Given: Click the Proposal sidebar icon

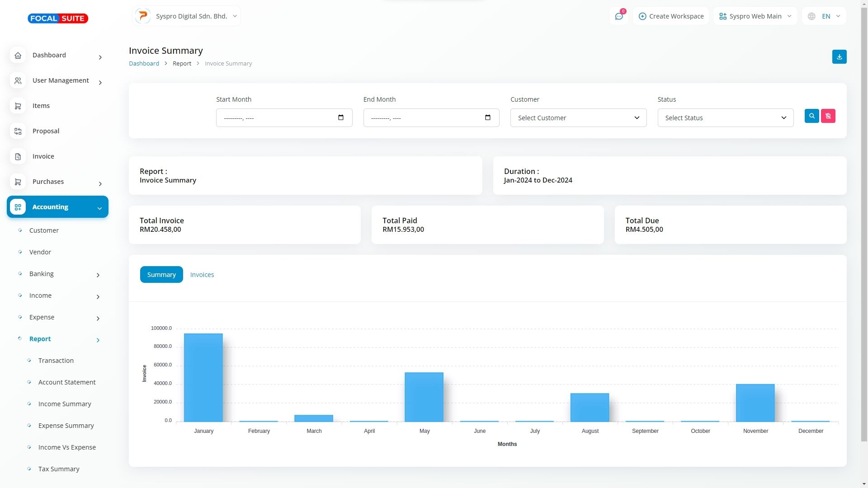Looking at the screenshot, I should (x=18, y=131).
